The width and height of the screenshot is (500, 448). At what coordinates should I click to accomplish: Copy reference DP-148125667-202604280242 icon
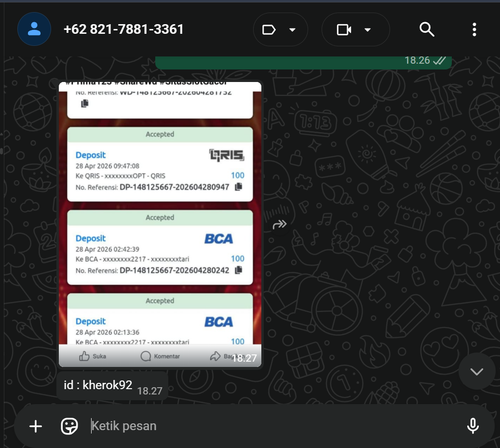(238, 270)
